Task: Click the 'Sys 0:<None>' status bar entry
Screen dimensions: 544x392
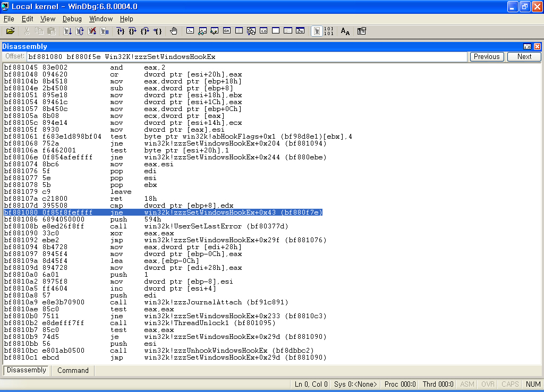Action: point(355,384)
